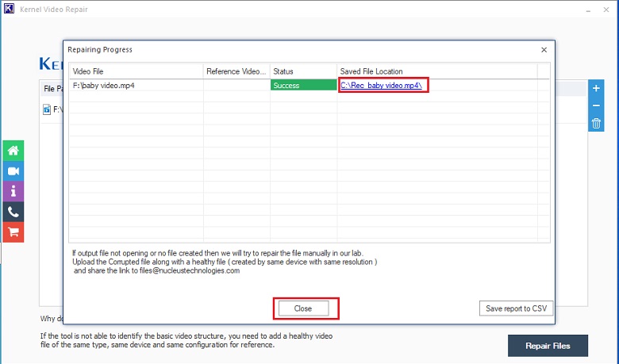
Task: Select the F:\baby video.mp4 cell
Action: [136, 85]
